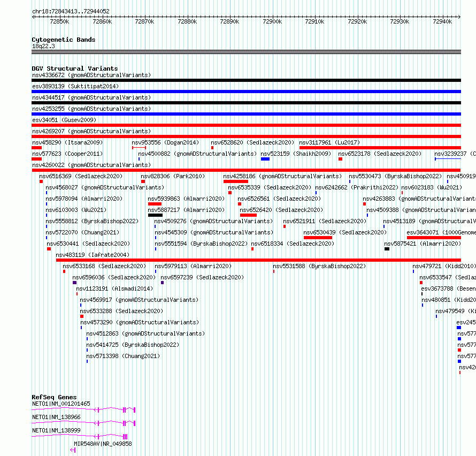
Task: Click nsv5558812 ByrskaBishop2022 label
Action: [92, 221]
